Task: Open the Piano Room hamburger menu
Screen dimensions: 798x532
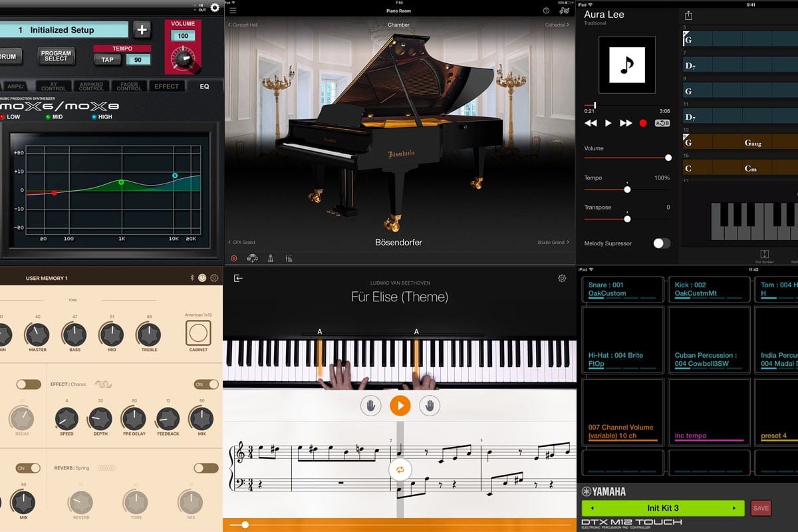Action: point(233,11)
